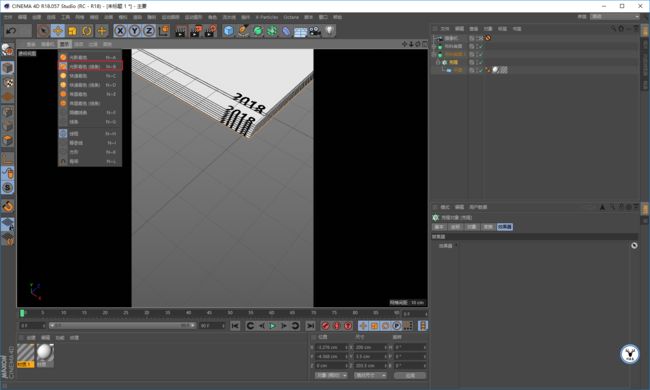Select the Rotate tool icon
Screen dimensions: 650x390
pyautogui.click(x=87, y=31)
